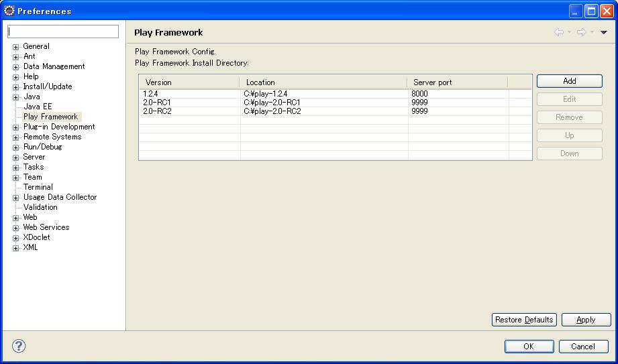
Task: Click the Preferences window gear icon
Action: [9, 11]
